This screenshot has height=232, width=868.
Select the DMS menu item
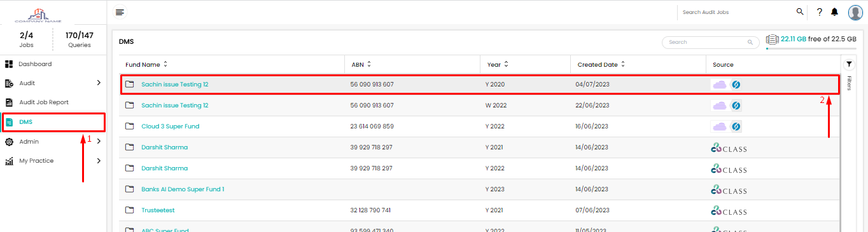point(53,121)
